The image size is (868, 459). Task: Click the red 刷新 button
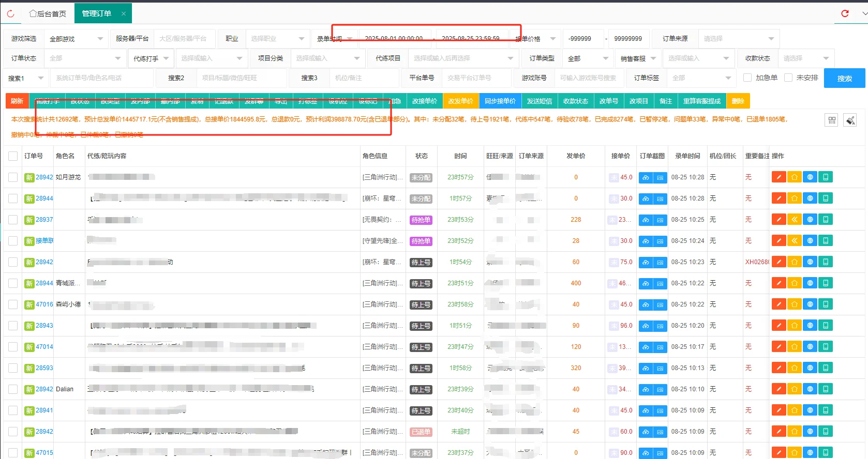(17, 101)
